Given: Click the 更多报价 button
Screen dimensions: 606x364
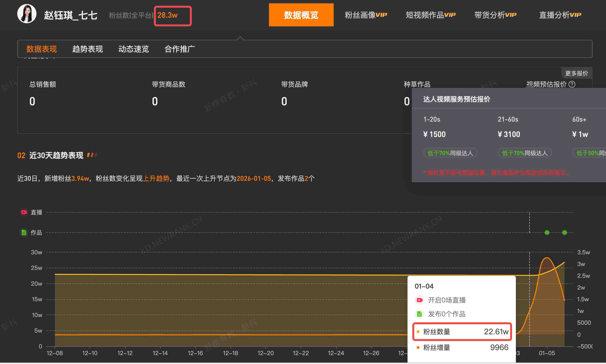Looking at the screenshot, I should click(x=576, y=73).
